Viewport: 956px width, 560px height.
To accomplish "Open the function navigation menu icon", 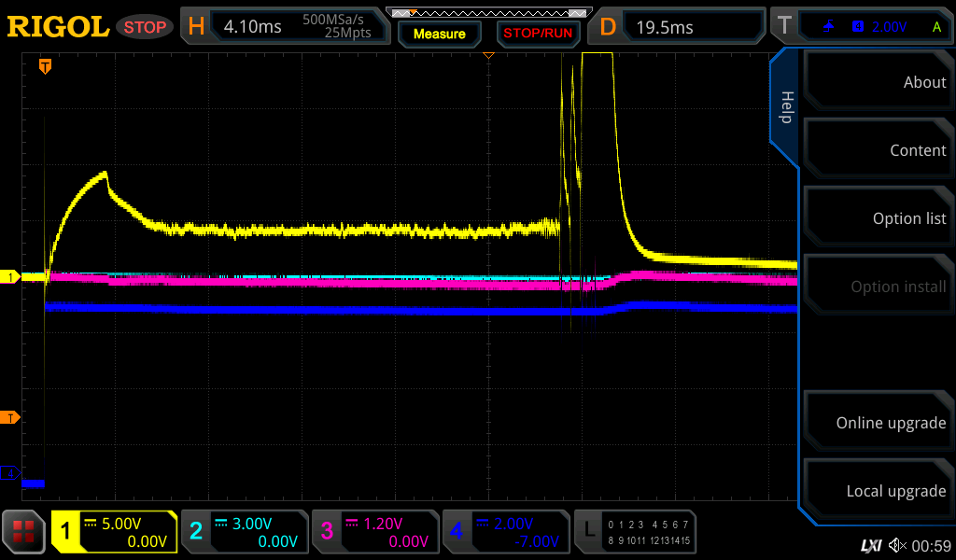I will pyautogui.click(x=24, y=532).
